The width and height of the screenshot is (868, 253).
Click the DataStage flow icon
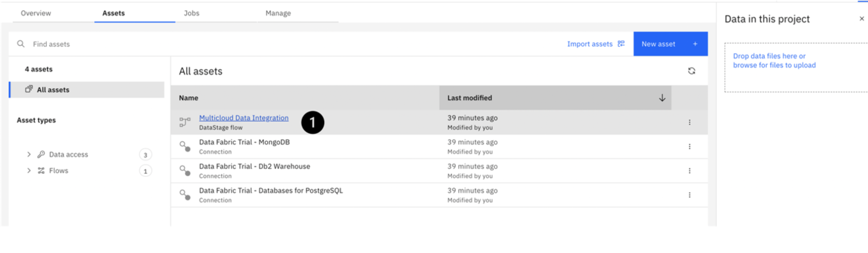(x=185, y=122)
